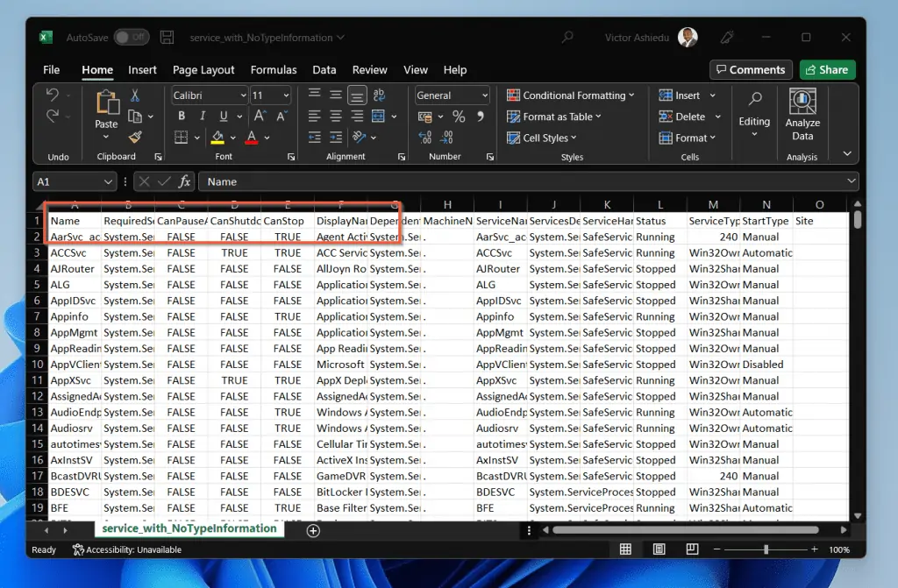Switch to Normal view in status bar
Image resolution: width=898 pixels, height=588 pixels.
[x=625, y=549]
